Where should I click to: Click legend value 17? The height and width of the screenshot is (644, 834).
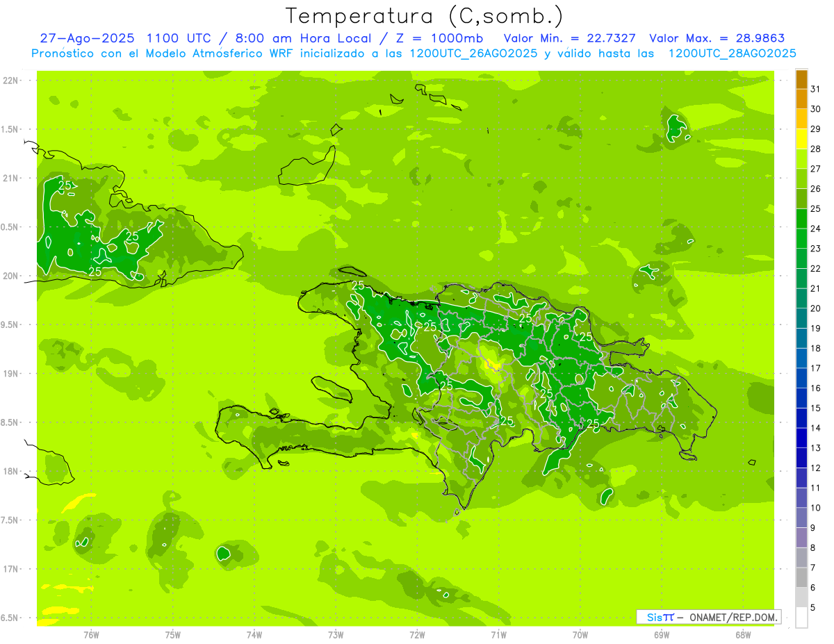[815, 368]
